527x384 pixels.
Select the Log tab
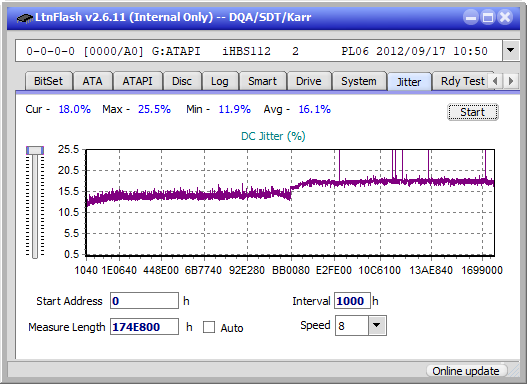(x=219, y=81)
